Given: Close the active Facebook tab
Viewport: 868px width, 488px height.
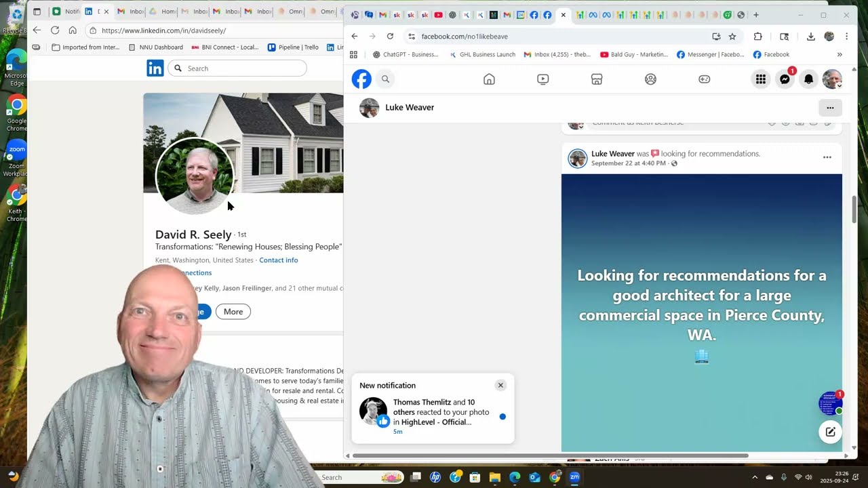Looking at the screenshot, I should 563,15.
